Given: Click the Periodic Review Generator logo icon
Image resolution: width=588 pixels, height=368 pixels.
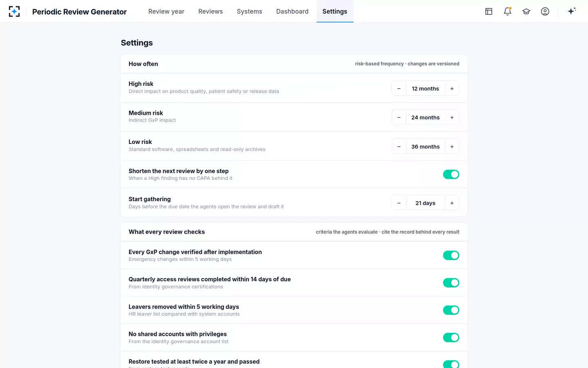Looking at the screenshot, I should [14, 11].
